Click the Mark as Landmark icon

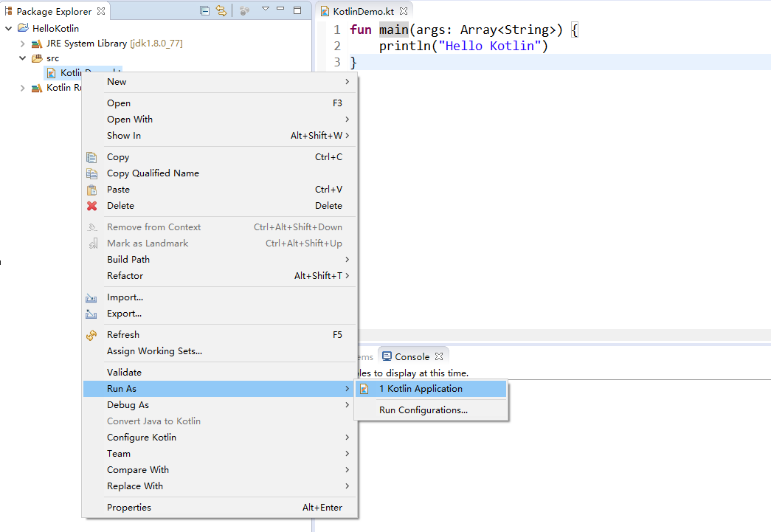(92, 243)
